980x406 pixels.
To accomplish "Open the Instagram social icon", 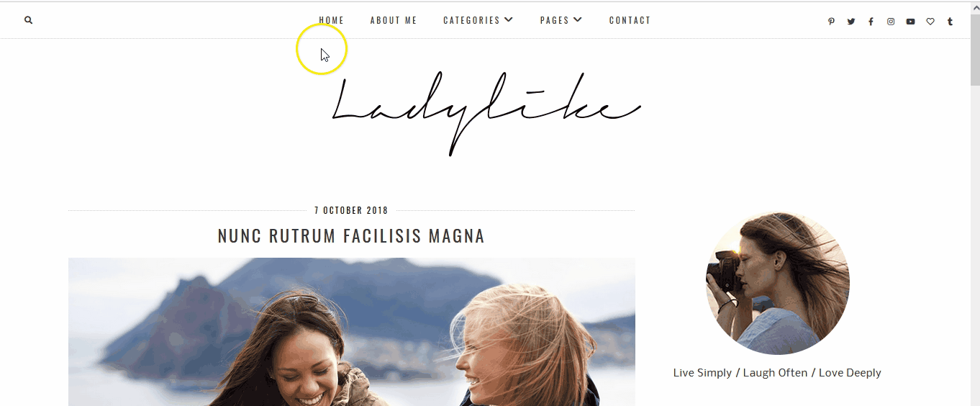I will point(891,22).
